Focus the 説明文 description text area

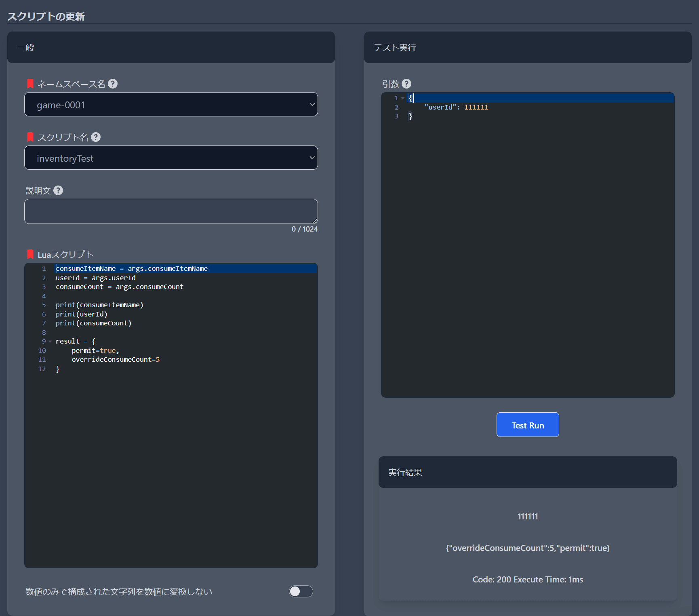pyautogui.click(x=171, y=211)
